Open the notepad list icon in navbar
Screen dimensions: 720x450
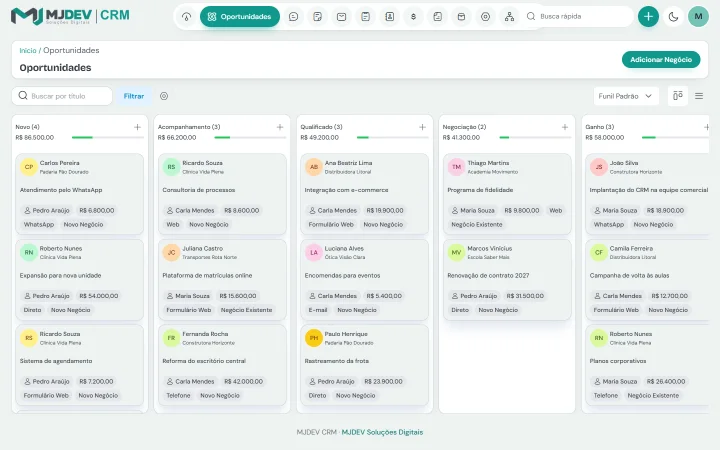click(x=366, y=17)
